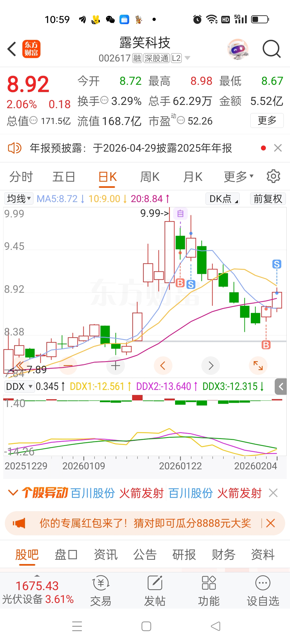Screen dimensions: 290x644
Task: Switch to the 周K chart tab
Action: tap(150, 177)
